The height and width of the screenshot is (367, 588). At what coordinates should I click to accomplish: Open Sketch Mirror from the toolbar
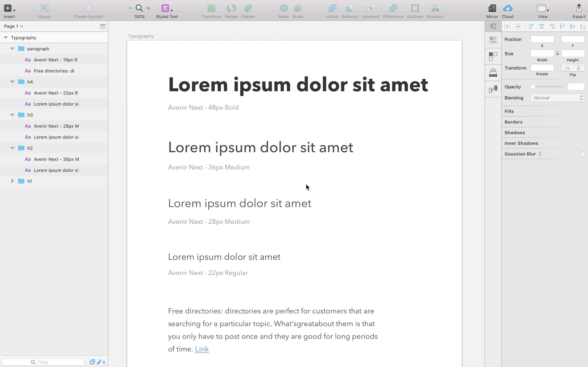point(492,8)
